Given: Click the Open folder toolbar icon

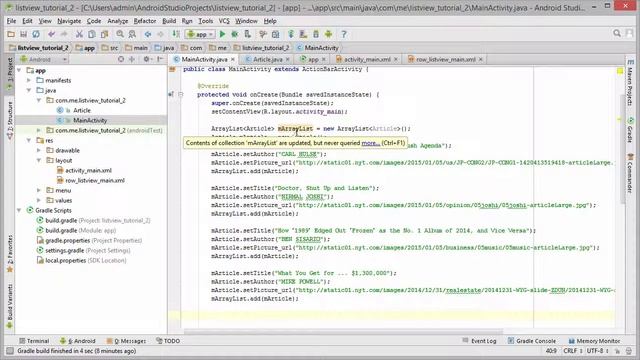Looking at the screenshot, I should (11, 34).
